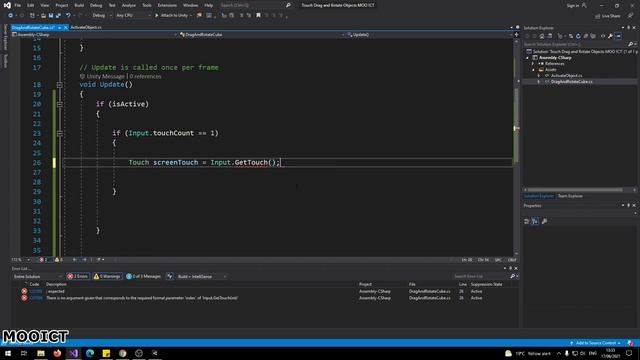Toggle the Warnings filter in Error List
Viewport: 640px width, 360px height.
[x=107, y=276]
